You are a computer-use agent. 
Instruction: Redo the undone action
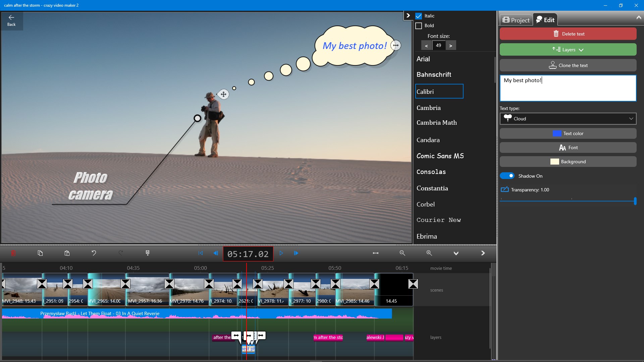121,253
